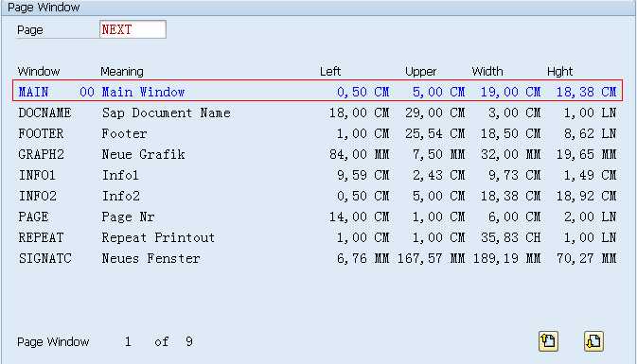Click INFO2 height value 18,92 CM
The height and width of the screenshot is (364, 637).
(586, 196)
